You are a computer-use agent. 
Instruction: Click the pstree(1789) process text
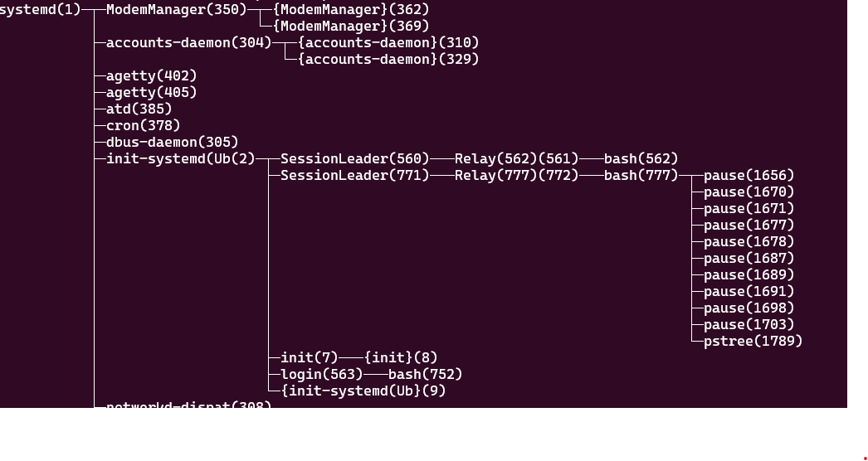click(x=753, y=341)
